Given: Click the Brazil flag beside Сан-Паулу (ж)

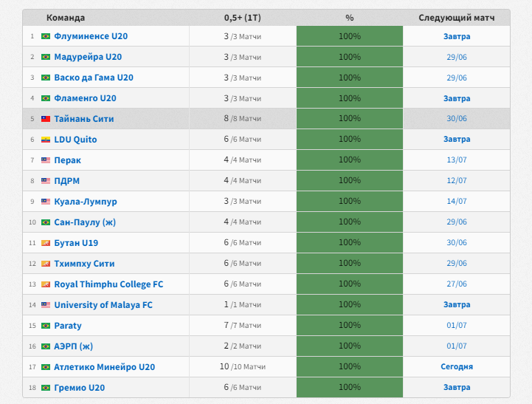Looking at the screenshot, I should [46, 222].
